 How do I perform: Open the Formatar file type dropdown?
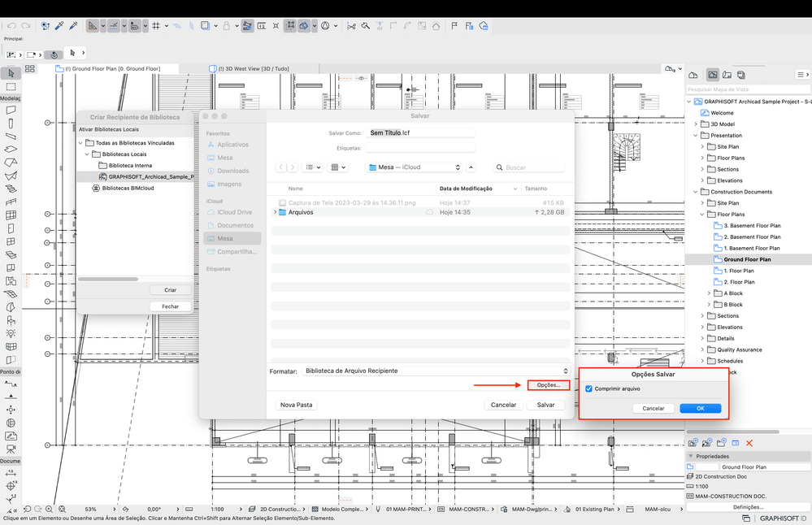click(x=436, y=371)
